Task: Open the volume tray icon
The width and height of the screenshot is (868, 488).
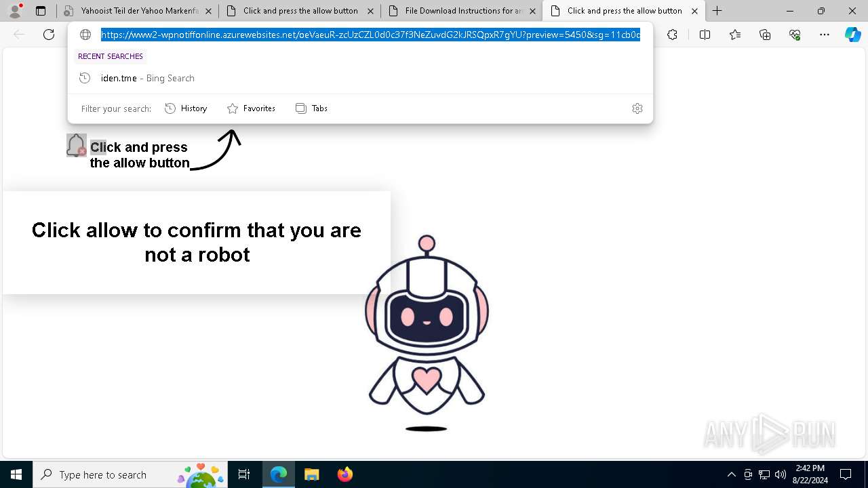Action: tap(781, 474)
